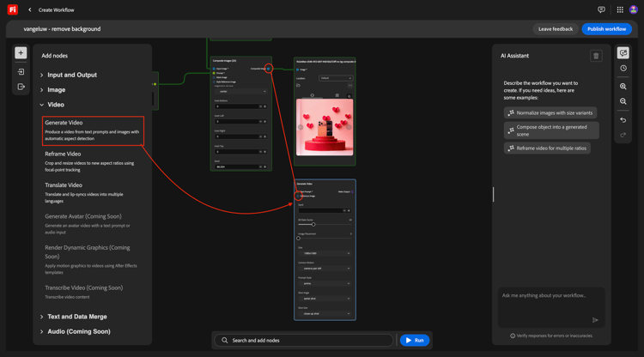The image size is (644, 357).
Task: Click the folder icon in output image node
Action: click(298, 85)
